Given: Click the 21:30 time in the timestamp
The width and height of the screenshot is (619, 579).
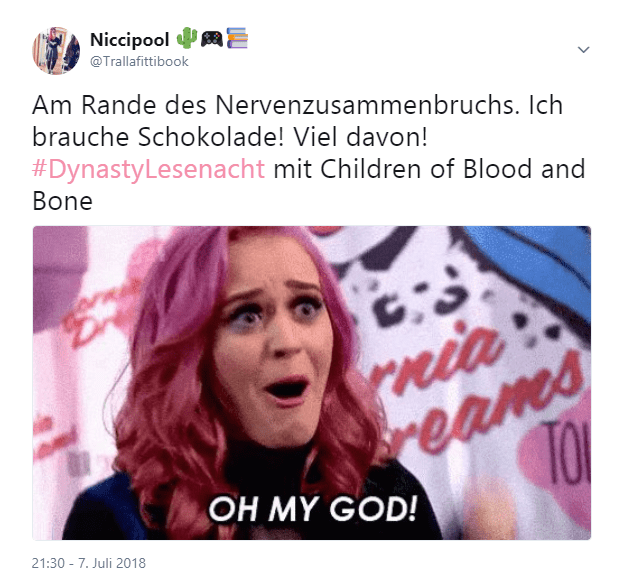Looking at the screenshot, I should click(x=48, y=563).
